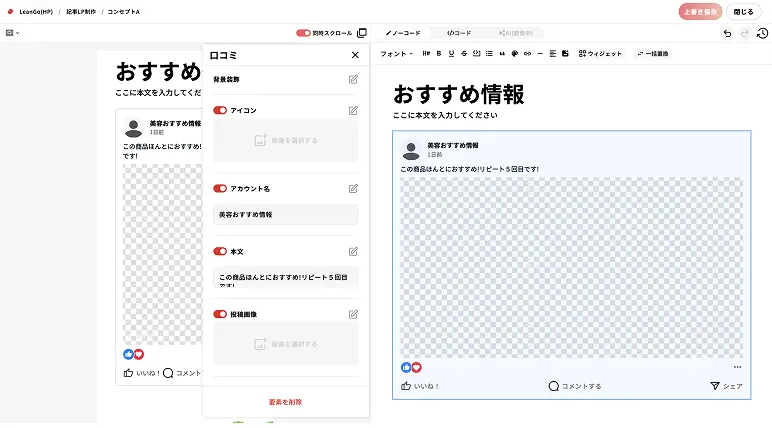
Task: Toggle the 本文 switch
Action: pyautogui.click(x=220, y=252)
